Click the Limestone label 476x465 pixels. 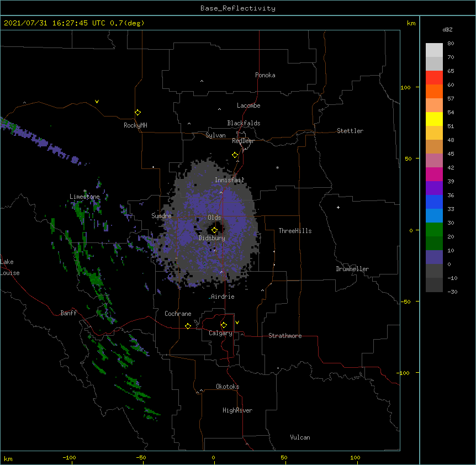[84, 197]
